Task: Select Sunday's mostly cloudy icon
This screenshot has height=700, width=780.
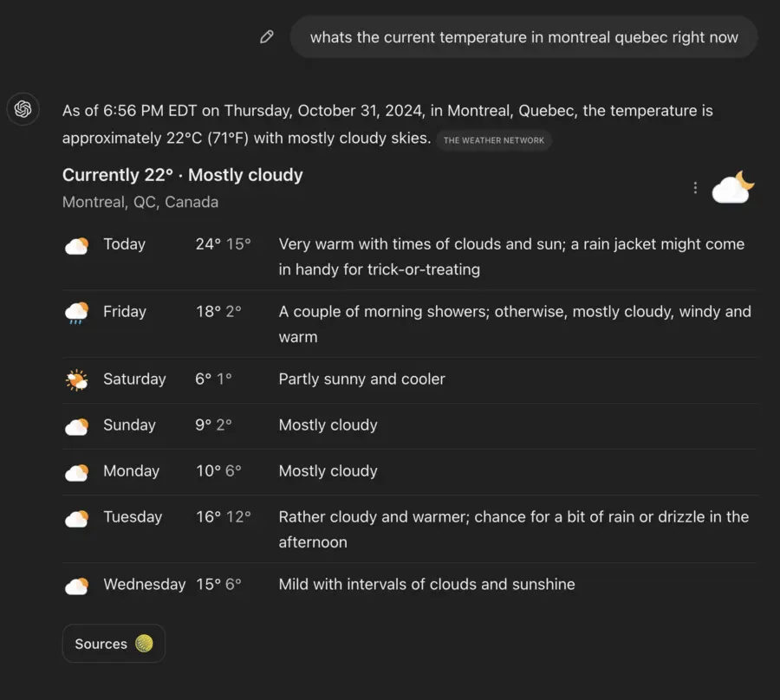Action: (76, 425)
